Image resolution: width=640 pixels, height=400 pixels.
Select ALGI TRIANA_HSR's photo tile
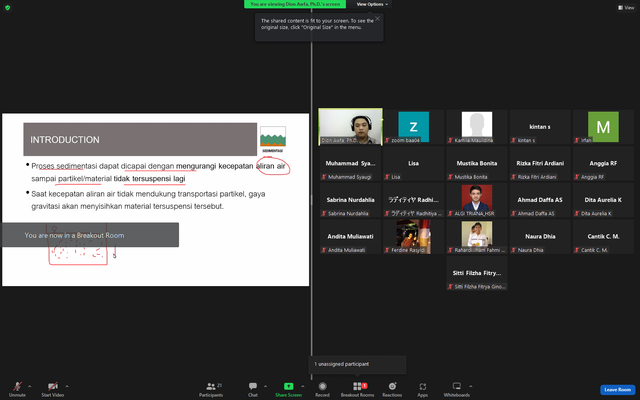[477, 200]
